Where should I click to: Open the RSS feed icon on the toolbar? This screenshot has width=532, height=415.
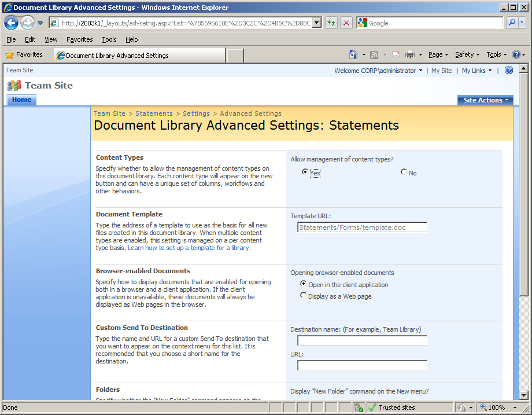[374, 54]
